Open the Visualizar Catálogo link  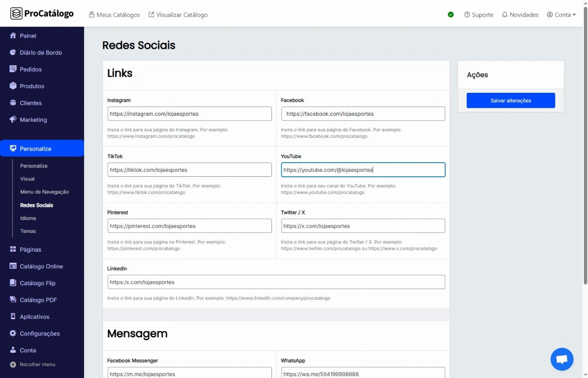(x=178, y=15)
